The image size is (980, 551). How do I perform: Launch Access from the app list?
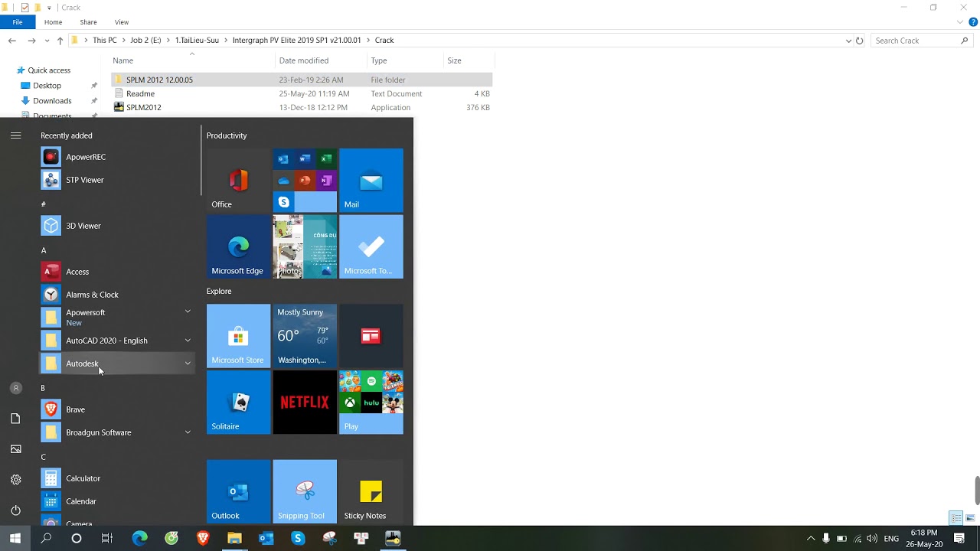[118, 272]
